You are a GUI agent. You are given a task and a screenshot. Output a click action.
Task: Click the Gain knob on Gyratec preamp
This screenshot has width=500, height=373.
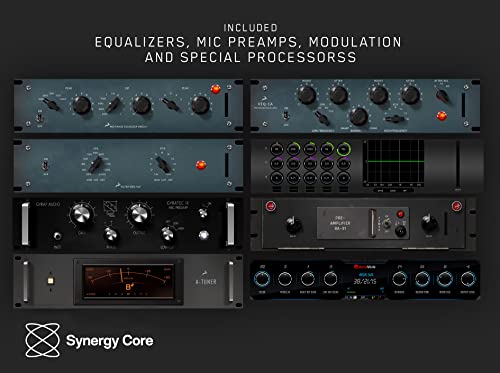(x=81, y=214)
